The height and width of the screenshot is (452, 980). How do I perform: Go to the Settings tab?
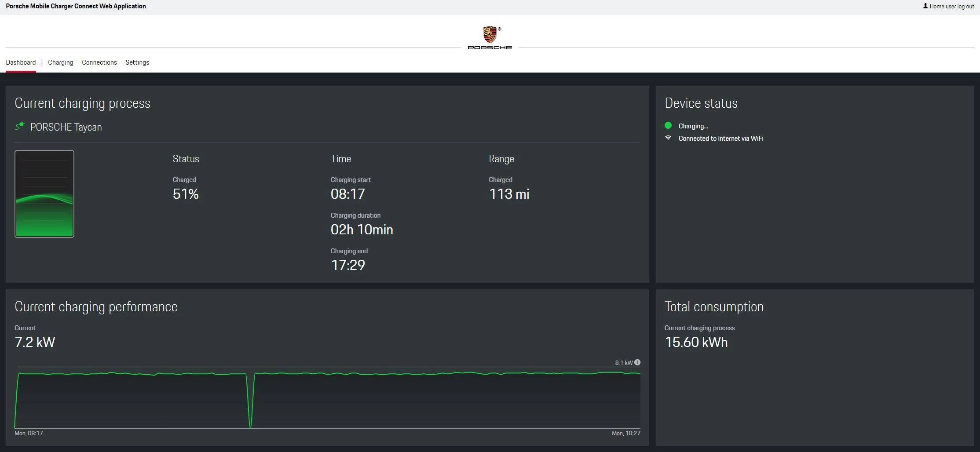tap(137, 62)
